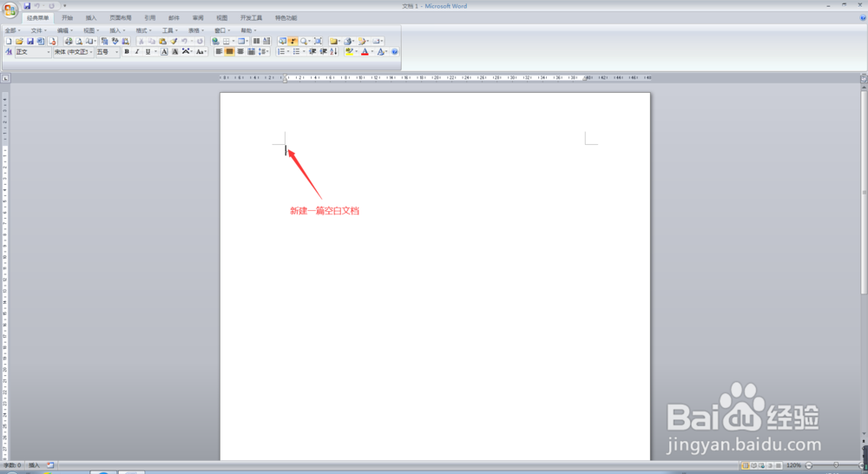
Task: Click the Numbering list icon
Action: pyautogui.click(x=281, y=51)
